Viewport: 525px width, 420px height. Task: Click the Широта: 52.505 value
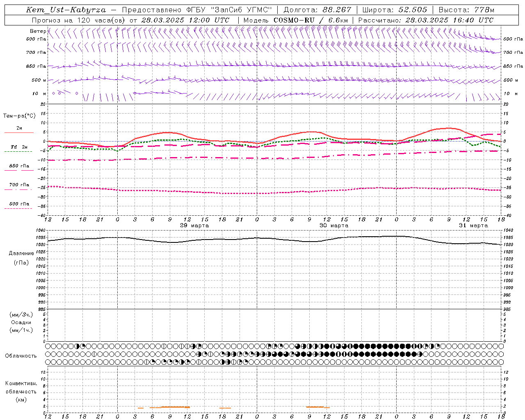pos(395,10)
